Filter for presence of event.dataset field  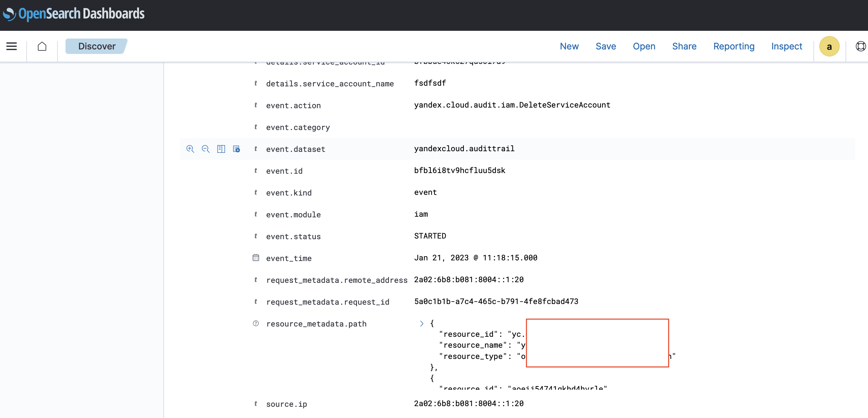coord(237,149)
